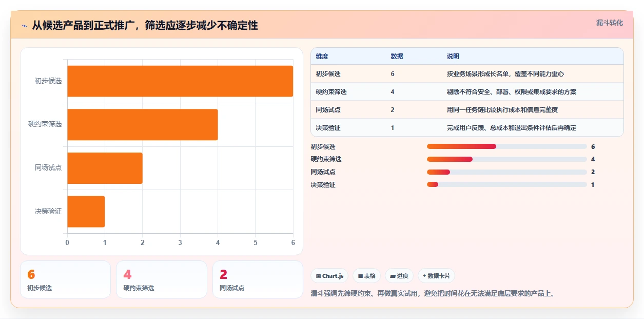Click the 说明 column header

(x=453, y=57)
